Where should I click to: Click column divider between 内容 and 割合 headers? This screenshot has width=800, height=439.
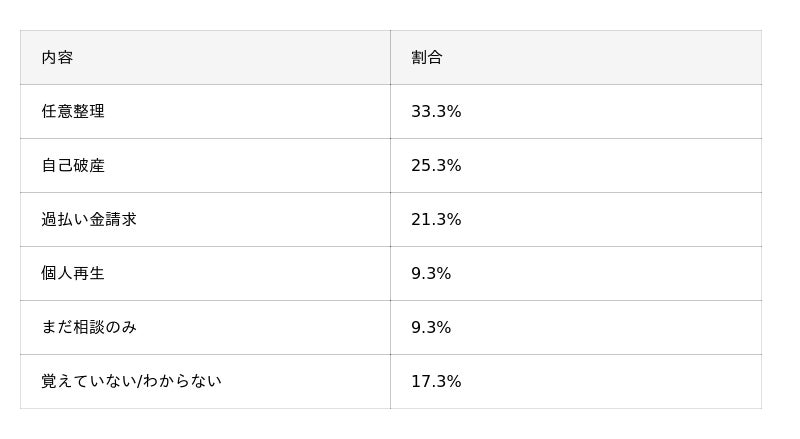pyautogui.click(x=390, y=58)
